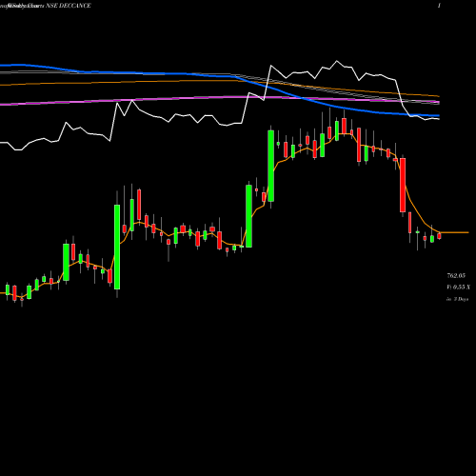Click the last red candle on the chart

click(439, 236)
